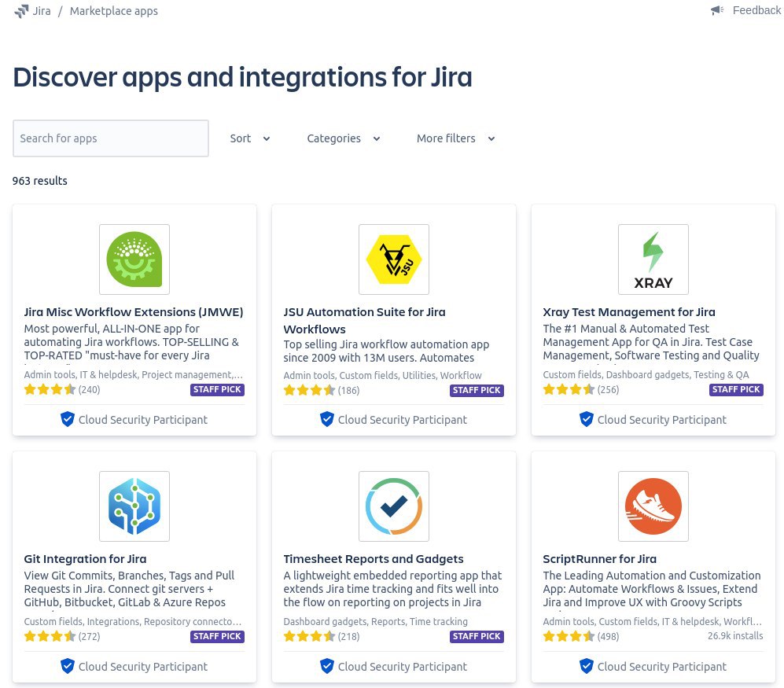784x688 pixels.
Task: Open JSU Automation Suite for Jira Workflows title
Action: pyautogui.click(x=365, y=321)
